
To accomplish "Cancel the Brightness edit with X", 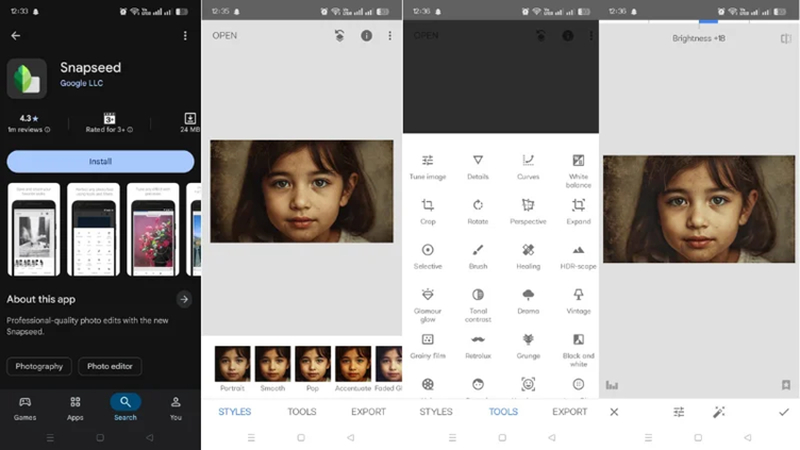I will (614, 412).
